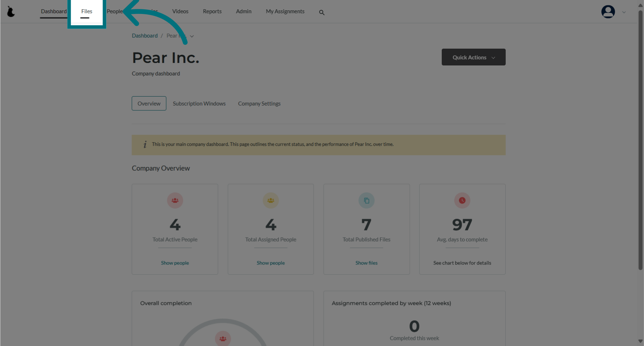Click the 97 average days value

click(x=462, y=225)
